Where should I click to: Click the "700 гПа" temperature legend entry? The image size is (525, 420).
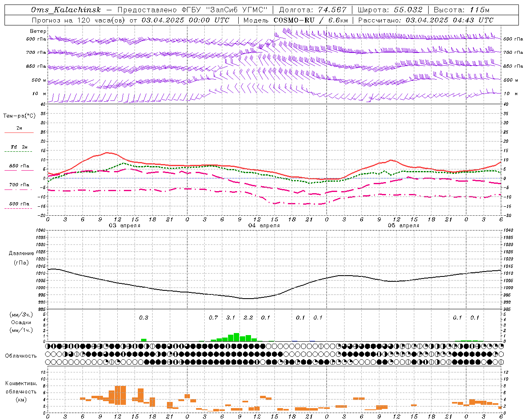click(19, 185)
